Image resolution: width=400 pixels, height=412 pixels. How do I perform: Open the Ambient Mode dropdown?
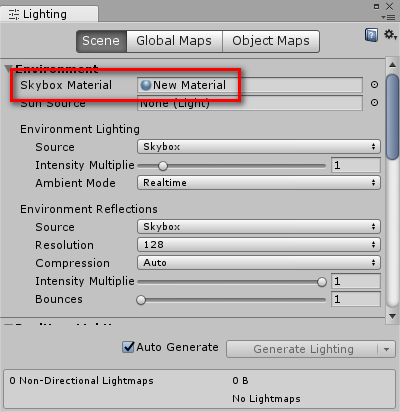(x=259, y=183)
